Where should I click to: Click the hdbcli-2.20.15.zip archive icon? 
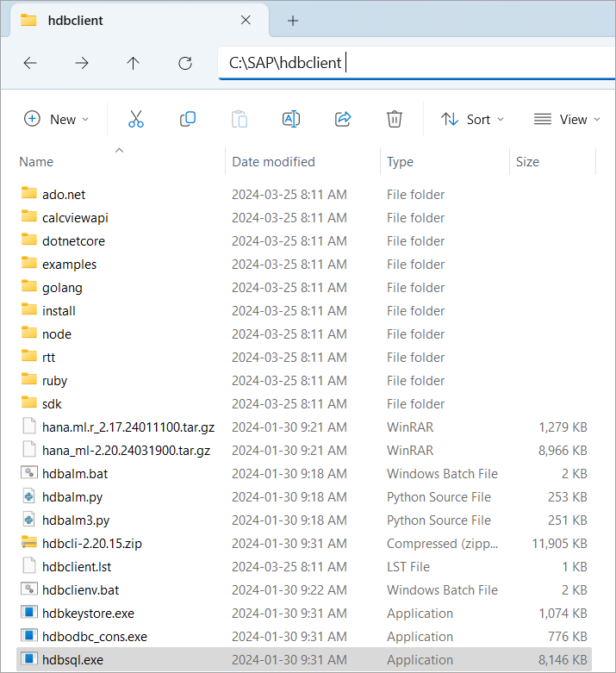(x=28, y=543)
